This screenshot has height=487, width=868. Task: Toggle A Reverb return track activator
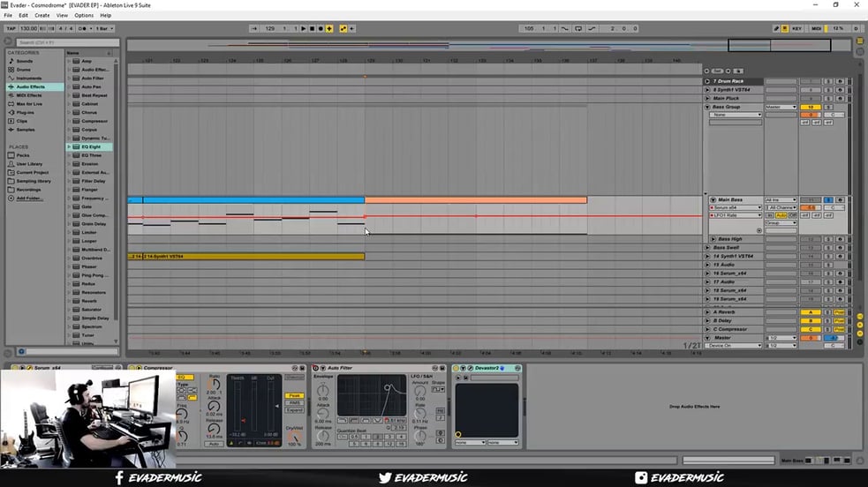[811, 312]
